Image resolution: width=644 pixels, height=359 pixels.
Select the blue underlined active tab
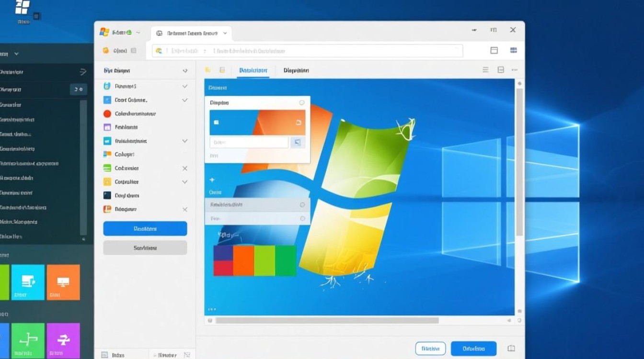[x=253, y=70]
